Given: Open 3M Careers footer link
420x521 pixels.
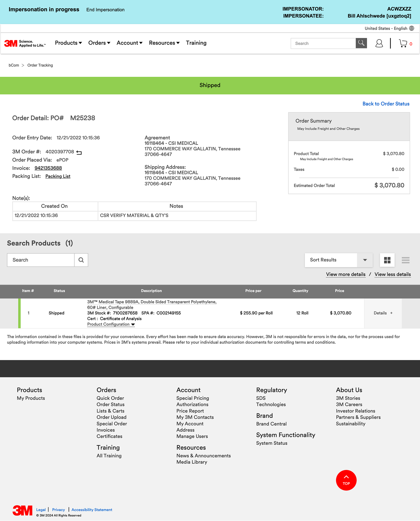Looking at the screenshot, I should [349, 405].
